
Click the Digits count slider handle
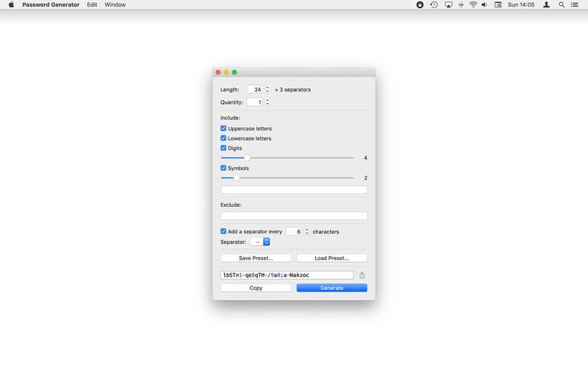coord(247,158)
